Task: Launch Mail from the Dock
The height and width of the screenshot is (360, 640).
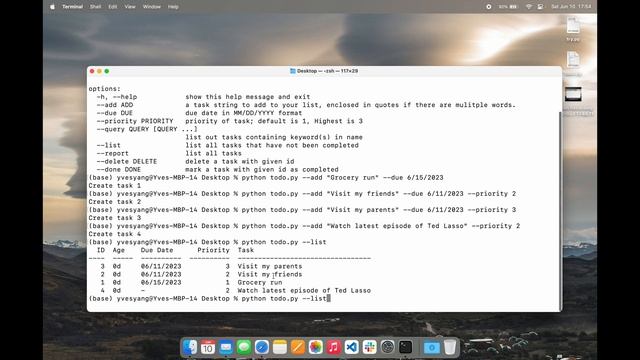Action: click(226, 347)
